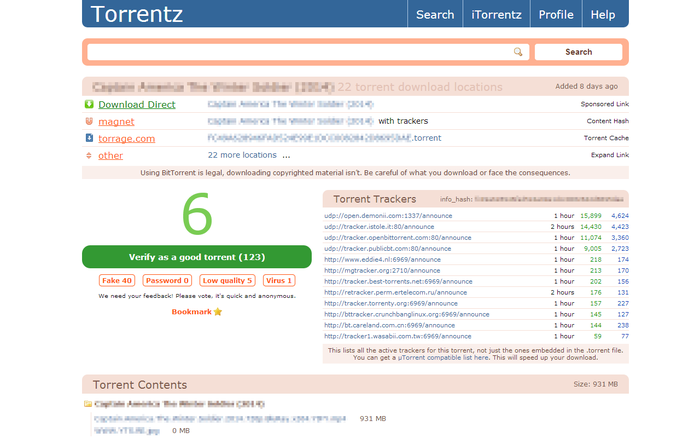
Task: Expand the '22 more locations' list
Action: [248, 155]
